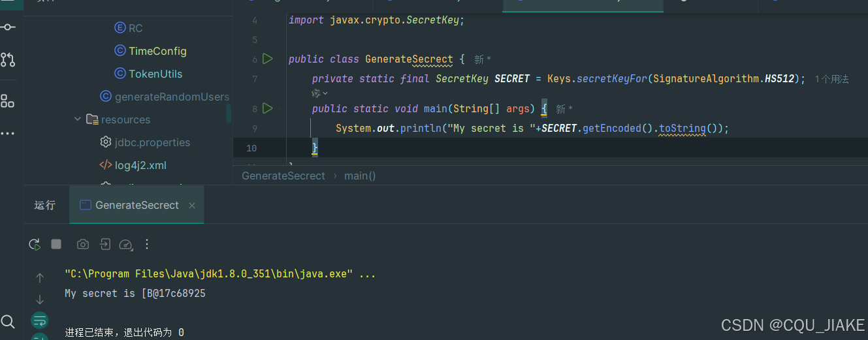868x340 pixels.
Task: Open the Structure tool window icon
Action: pyautogui.click(x=8, y=100)
